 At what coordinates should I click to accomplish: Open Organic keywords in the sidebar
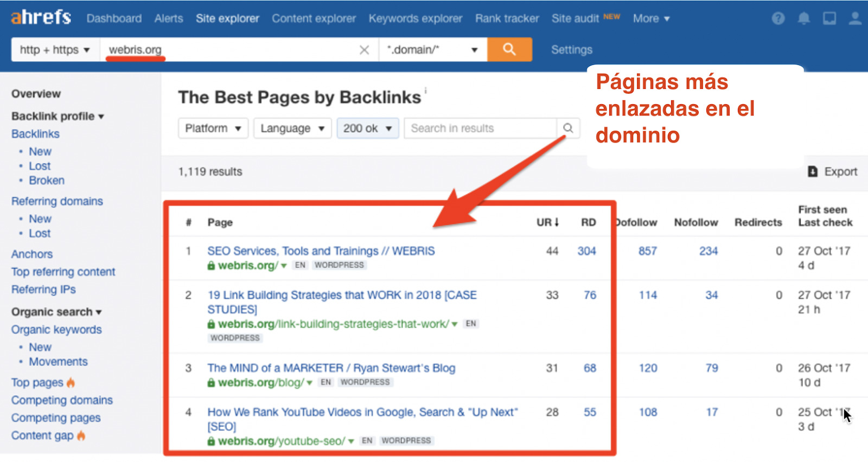[56, 330]
